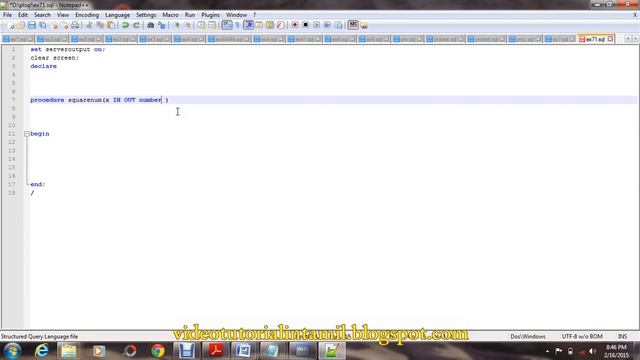Collapse the begin block fold marker
Screen dimensions: 640x360
(x=27, y=134)
